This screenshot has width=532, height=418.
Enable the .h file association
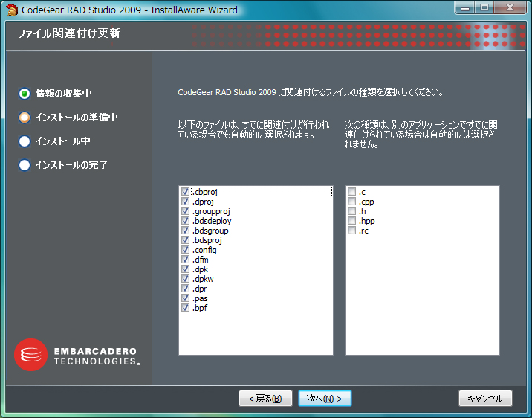[352, 211]
